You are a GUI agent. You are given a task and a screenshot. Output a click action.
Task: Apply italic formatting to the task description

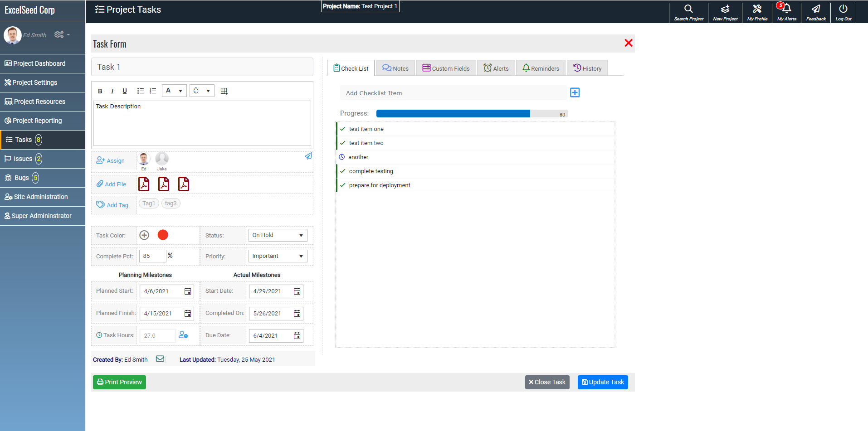point(112,91)
